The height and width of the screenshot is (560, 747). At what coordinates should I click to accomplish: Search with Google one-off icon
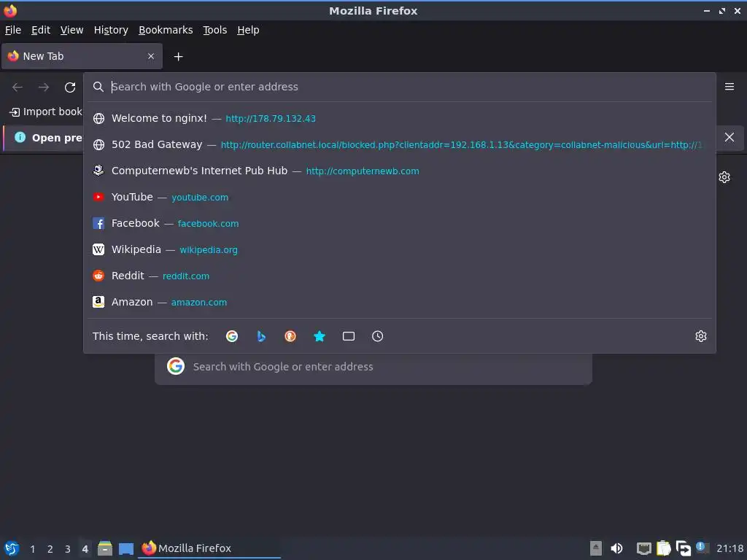(x=232, y=336)
